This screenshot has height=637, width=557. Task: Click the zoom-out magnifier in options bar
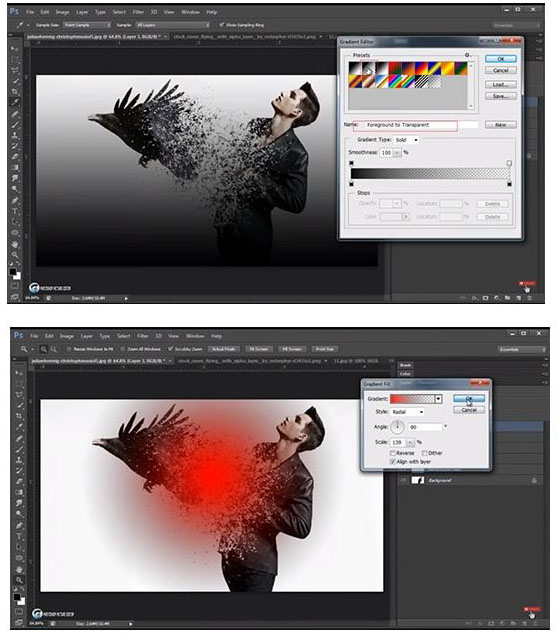(x=53, y=349)
